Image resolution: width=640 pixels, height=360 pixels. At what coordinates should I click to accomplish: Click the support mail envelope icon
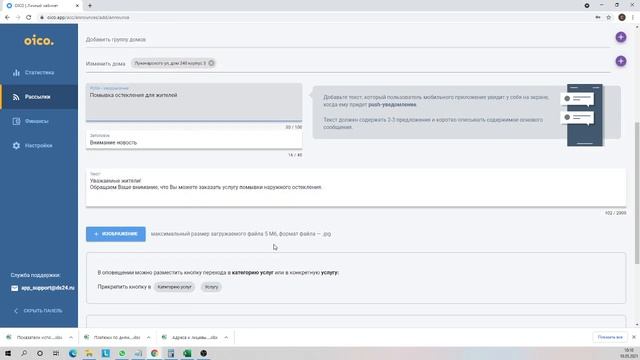click(15, 288)
